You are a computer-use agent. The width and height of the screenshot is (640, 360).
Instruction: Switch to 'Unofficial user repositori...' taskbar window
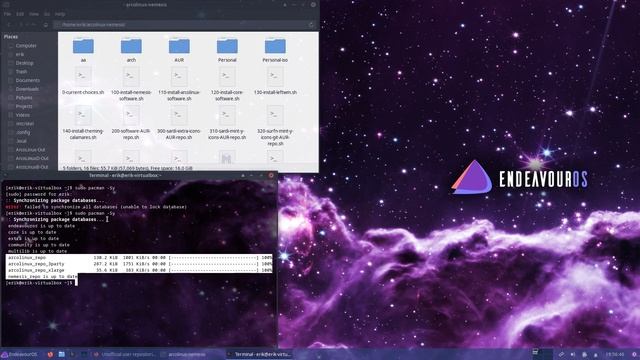click(x=124, y=354)
